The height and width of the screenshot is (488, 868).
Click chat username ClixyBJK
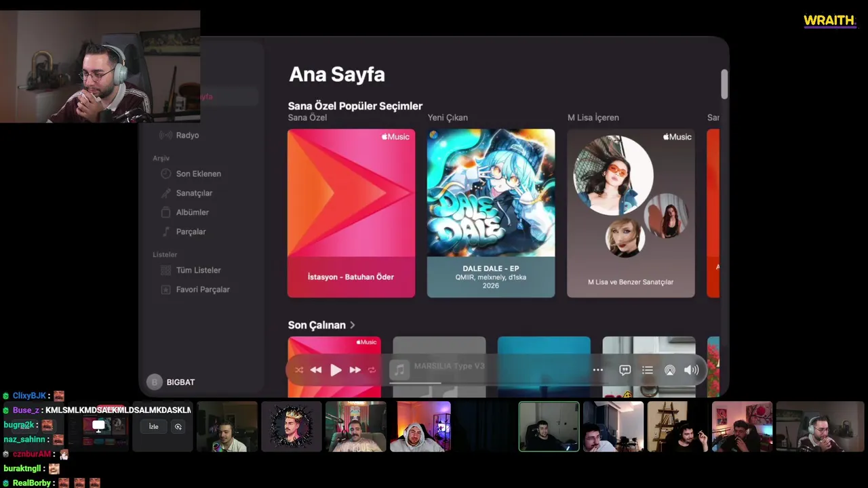(29, 396)
